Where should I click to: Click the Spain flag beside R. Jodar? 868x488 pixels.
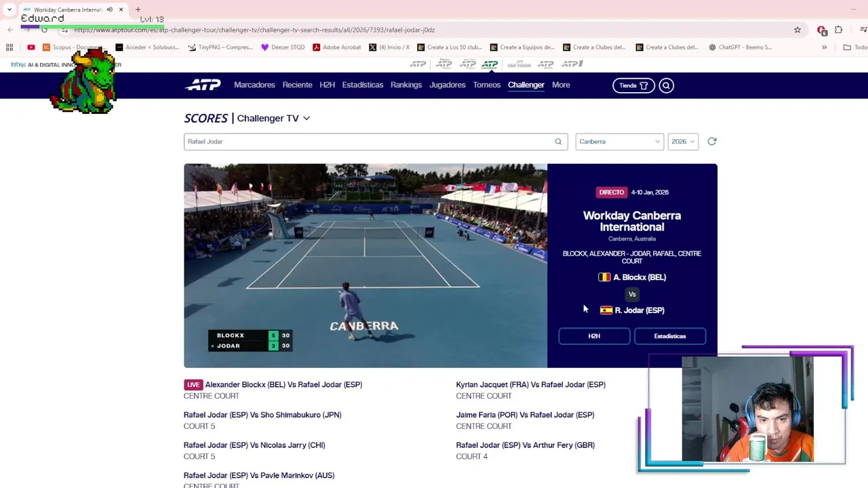(x=606, y=310)
